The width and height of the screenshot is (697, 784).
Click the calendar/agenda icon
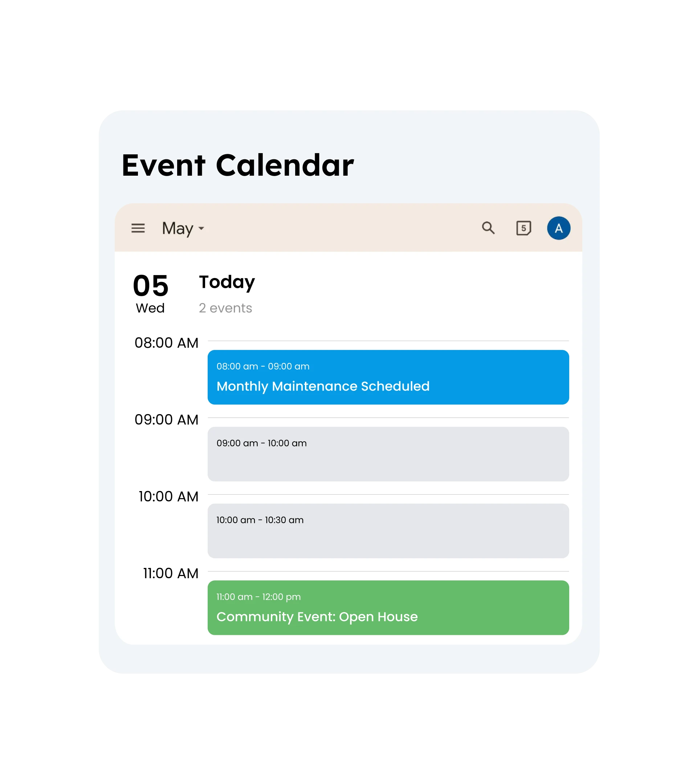coord(523,226)
